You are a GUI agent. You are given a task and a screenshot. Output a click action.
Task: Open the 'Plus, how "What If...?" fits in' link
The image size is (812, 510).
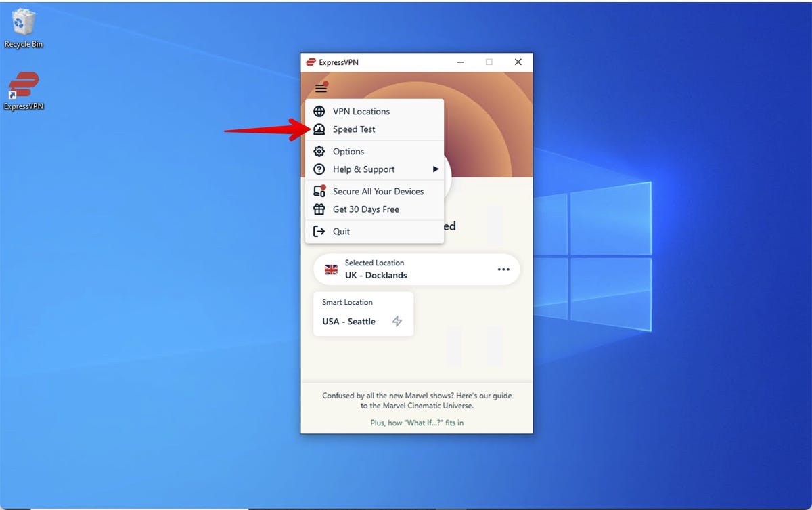click(x=417, y=423)
